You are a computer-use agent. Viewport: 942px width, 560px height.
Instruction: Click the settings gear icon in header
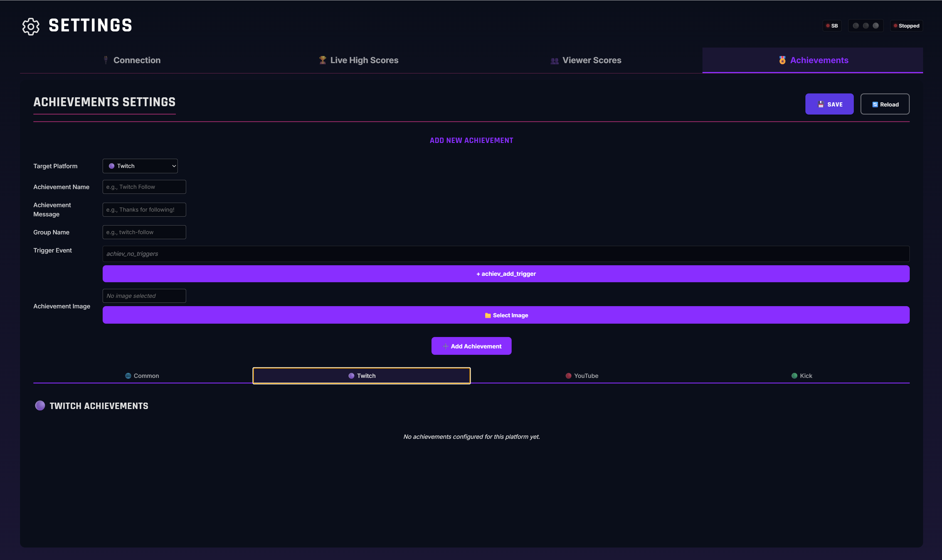click(x=31, y=26)
